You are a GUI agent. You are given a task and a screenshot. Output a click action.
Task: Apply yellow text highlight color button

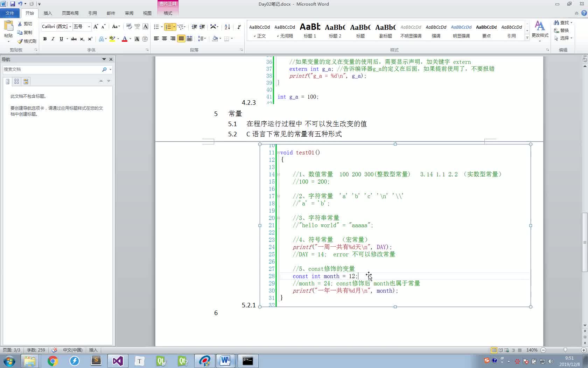(x=112, y=39)
